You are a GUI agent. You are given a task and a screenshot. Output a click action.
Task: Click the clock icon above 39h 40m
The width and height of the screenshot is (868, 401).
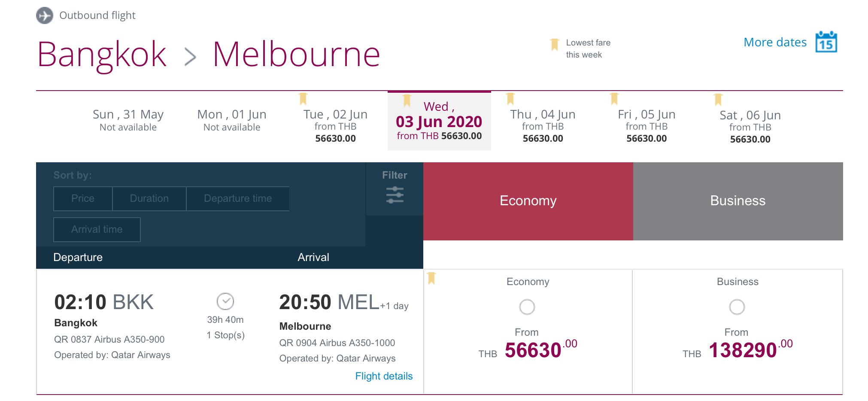tap(225, 301)
